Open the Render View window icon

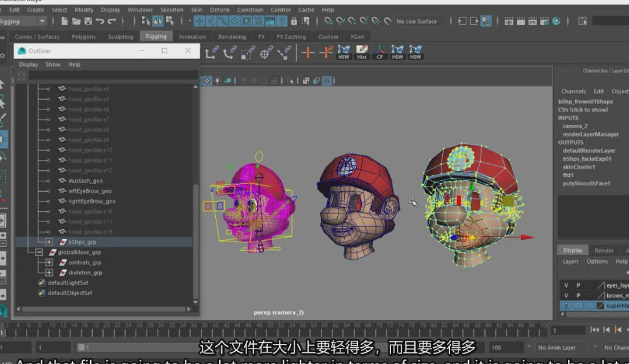click(508, 21)
